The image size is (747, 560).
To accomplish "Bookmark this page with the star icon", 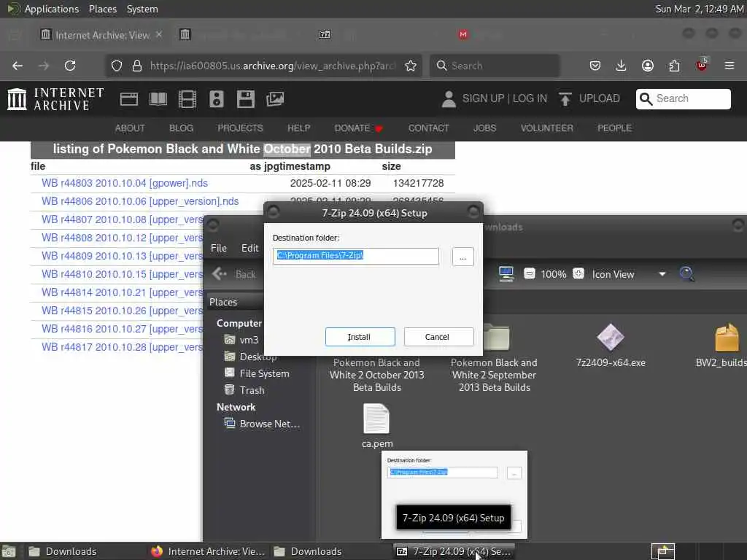I will pyautogui.click(x=411, y=66).
